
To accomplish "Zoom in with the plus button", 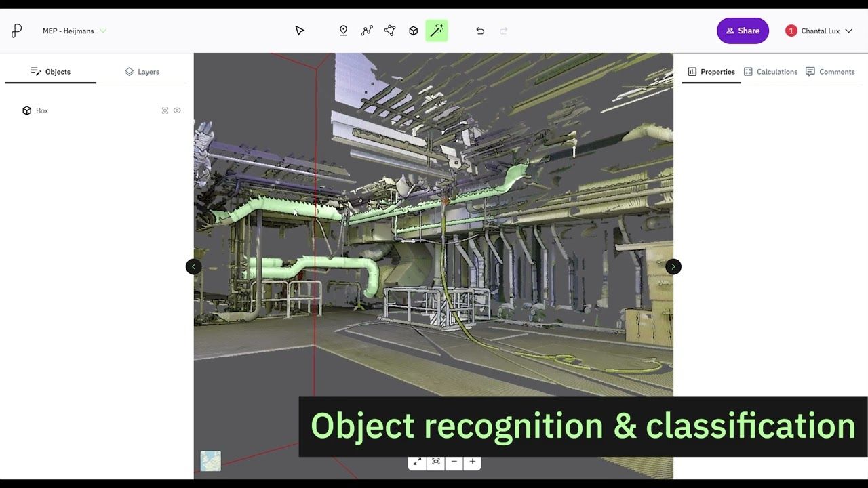I will [472, 462].
